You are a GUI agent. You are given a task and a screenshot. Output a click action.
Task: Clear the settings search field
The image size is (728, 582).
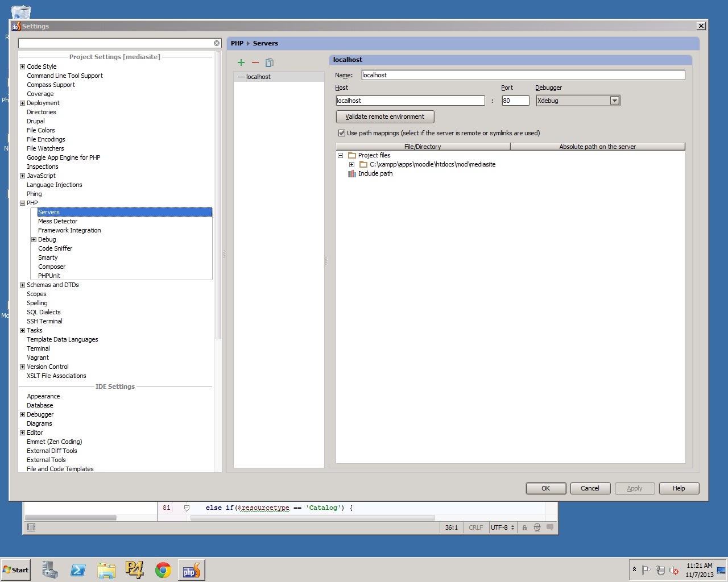(x=217, y=43)
